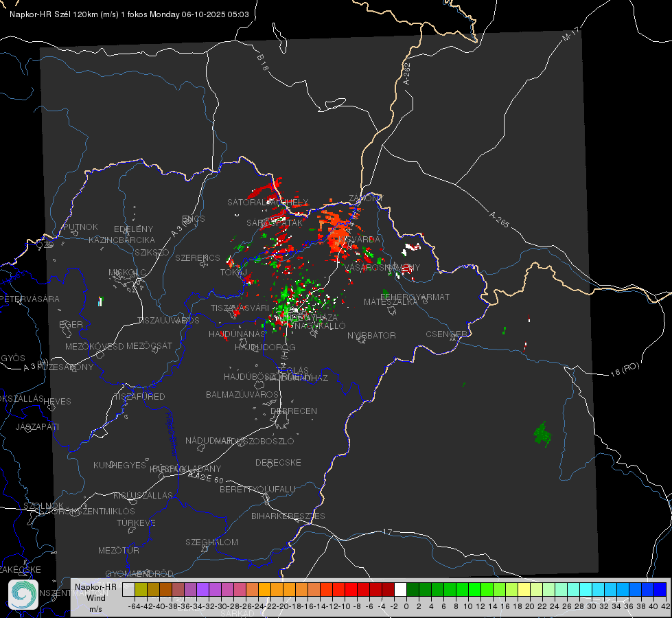672x618 pixels.
Task: Click the TOKAJ town label
Action: pos(233,273)
